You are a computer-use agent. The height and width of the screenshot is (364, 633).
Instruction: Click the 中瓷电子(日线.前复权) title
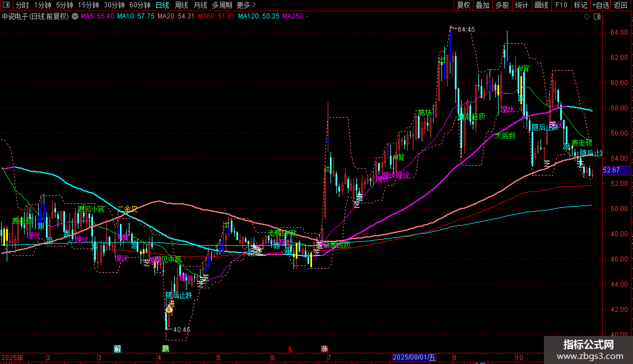click(x=35, y=17)
